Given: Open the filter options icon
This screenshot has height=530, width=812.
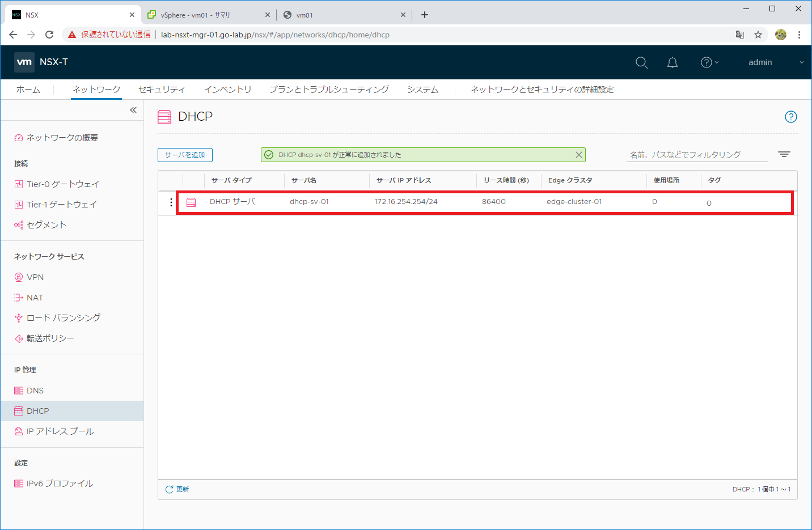Looking at the screenshot, I should (784, 154).
